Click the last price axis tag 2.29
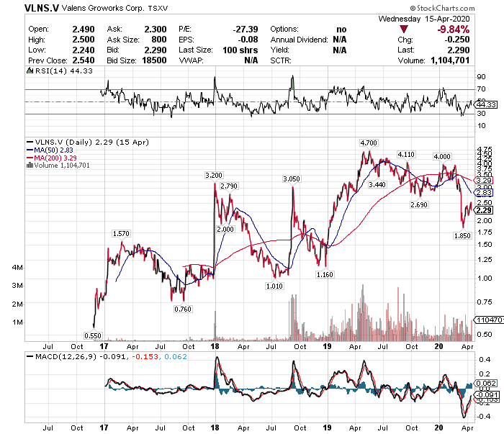The image size is (504, 434). click(x=483, y=210)
